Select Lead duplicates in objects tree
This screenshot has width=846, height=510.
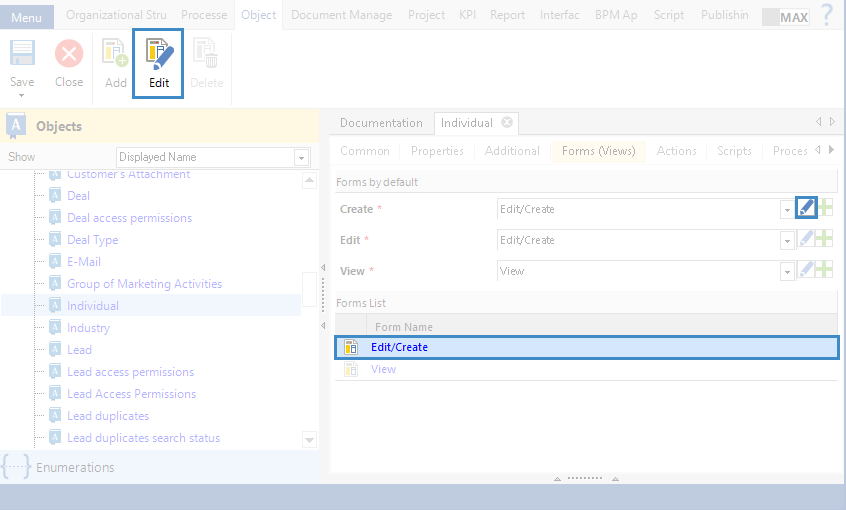tap(108, 416)
